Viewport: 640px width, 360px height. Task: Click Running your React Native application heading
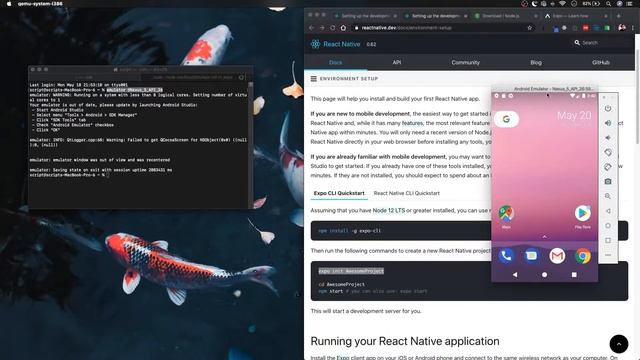tap(405, 341)
